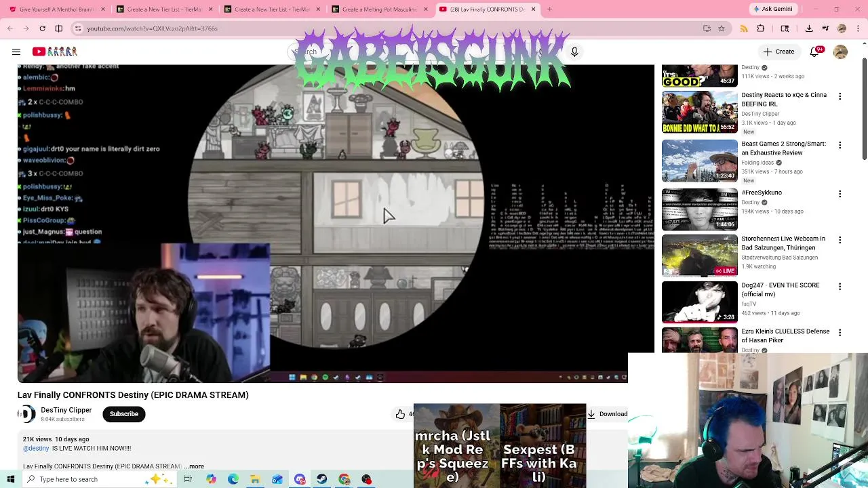Open Beast Games 2 Strong/Smart video title
The image size is (868, 488).
(783, 148)
